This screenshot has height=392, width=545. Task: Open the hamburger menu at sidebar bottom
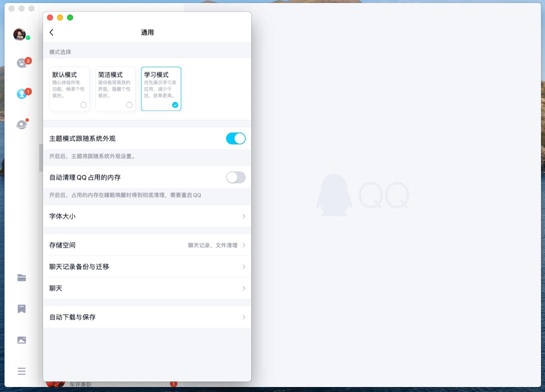(22, 371)
